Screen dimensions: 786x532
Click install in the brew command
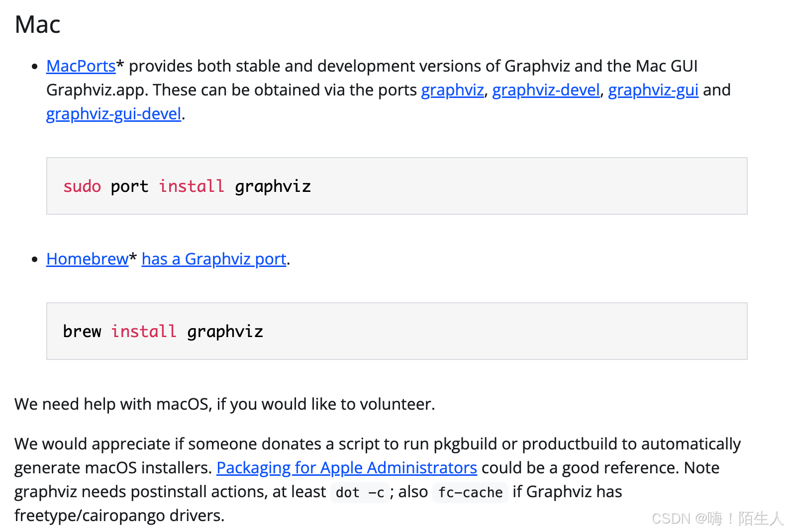pos(144,332)
